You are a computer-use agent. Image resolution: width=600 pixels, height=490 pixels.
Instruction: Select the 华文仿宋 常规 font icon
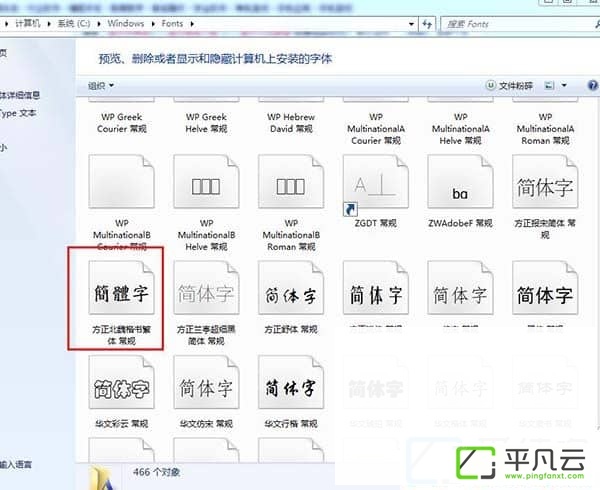tap(207, 382)
